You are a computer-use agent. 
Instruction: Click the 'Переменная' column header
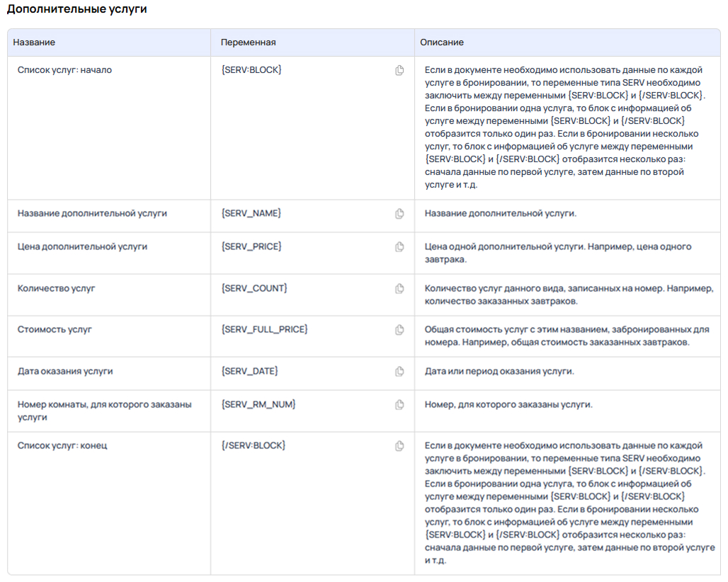point(248,42)
